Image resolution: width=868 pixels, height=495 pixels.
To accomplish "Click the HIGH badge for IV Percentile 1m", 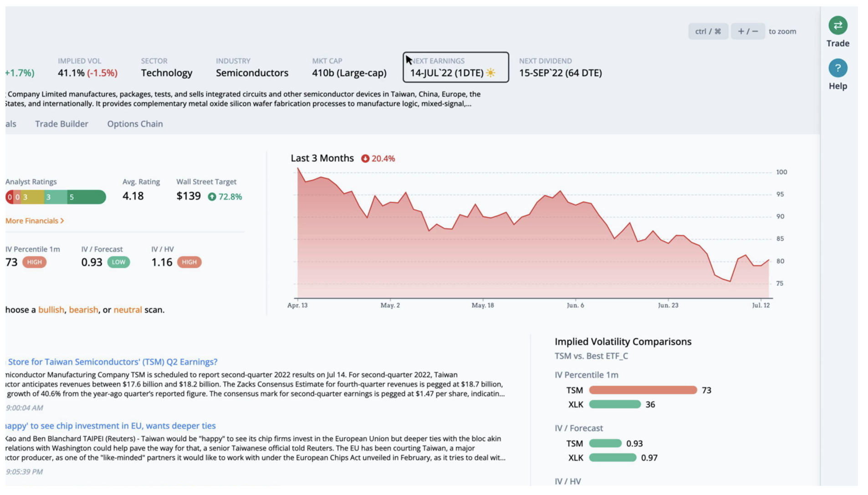I will click(34, 262).
